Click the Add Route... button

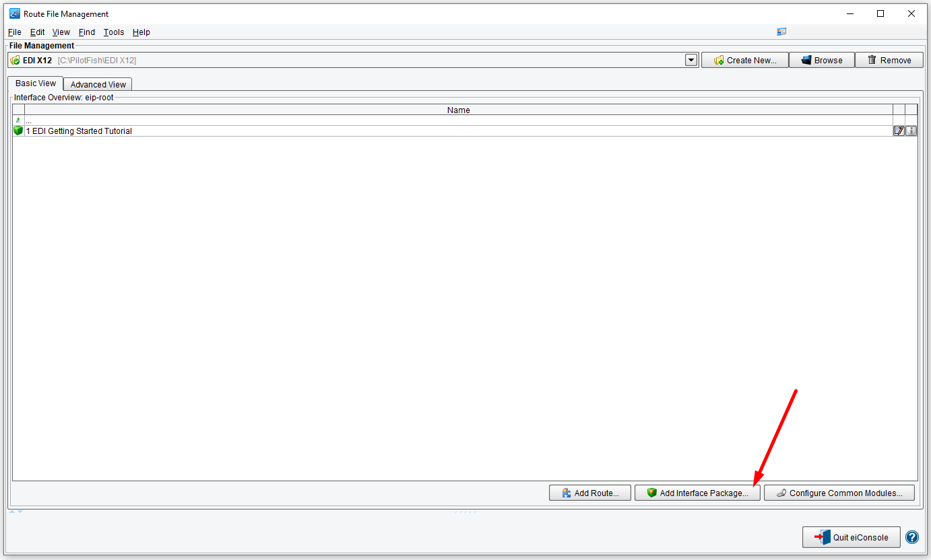[590, 493]
